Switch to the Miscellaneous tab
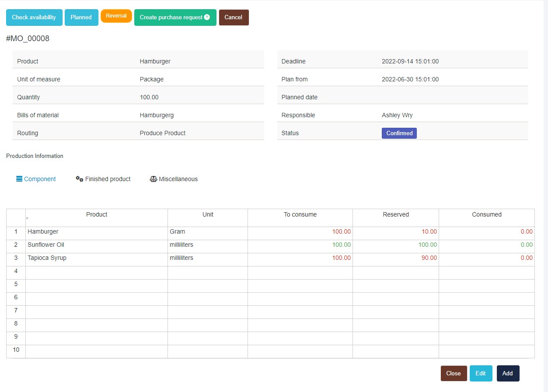548x392 pixels. tap(178, 179)
